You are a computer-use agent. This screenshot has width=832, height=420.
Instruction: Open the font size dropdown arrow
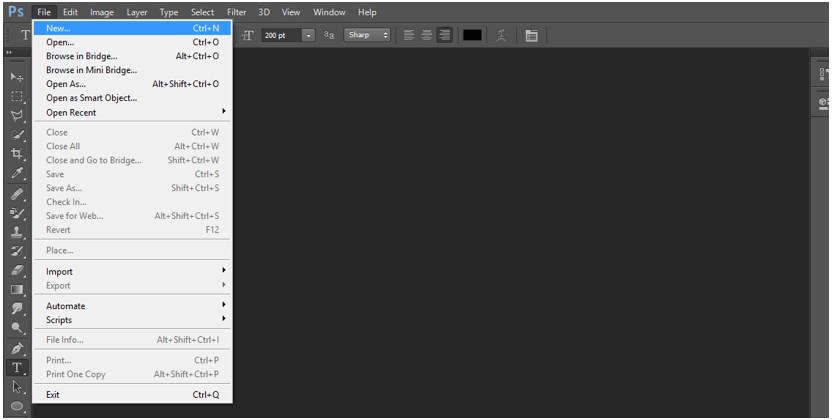[x=308, y=35]
